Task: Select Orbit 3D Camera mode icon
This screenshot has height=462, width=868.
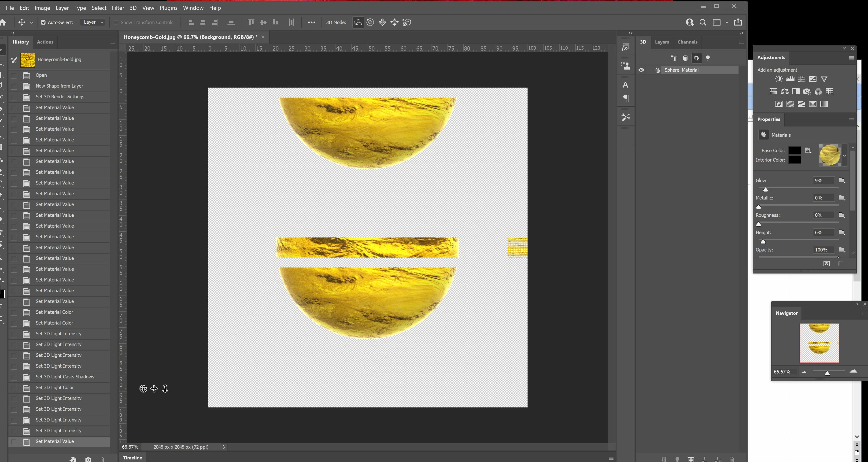Action: point(358,22)
